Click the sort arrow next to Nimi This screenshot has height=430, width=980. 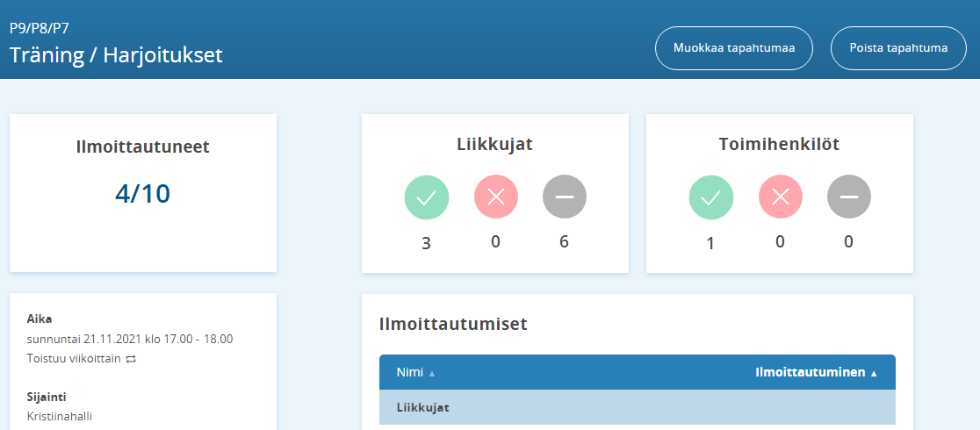432,373
